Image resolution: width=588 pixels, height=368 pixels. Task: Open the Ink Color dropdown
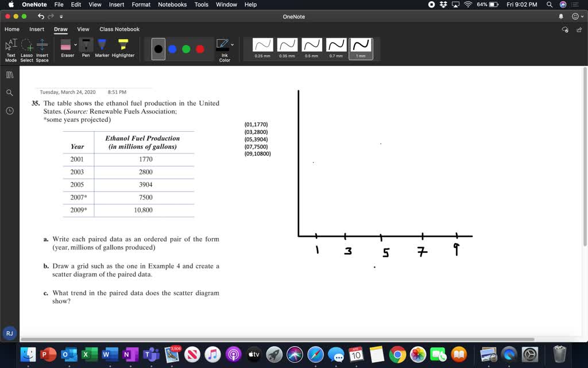click(232, 45)
